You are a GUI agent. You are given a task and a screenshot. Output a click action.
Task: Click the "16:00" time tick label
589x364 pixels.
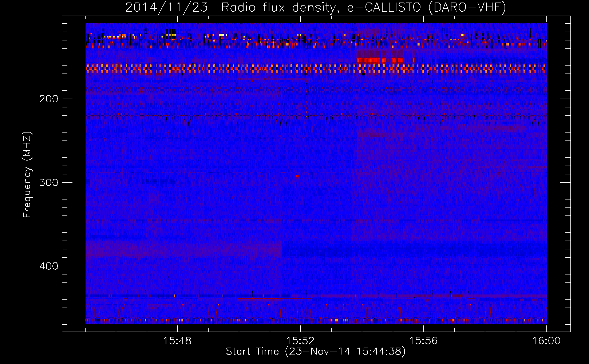(546, 341)
